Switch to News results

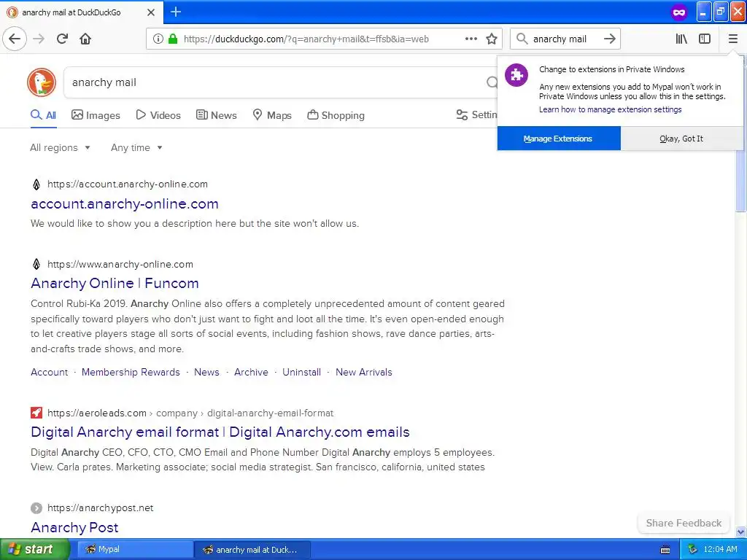(216, 115)
